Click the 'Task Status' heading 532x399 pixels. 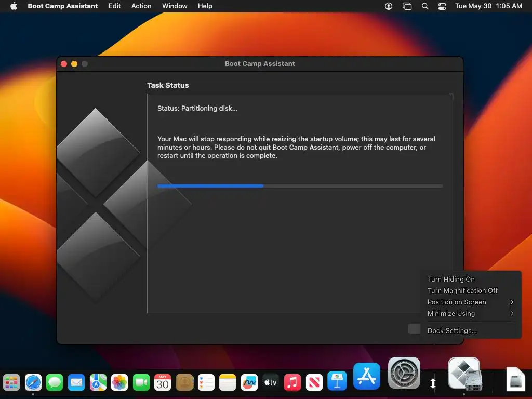pyautogui.click(x=168, y=85)
